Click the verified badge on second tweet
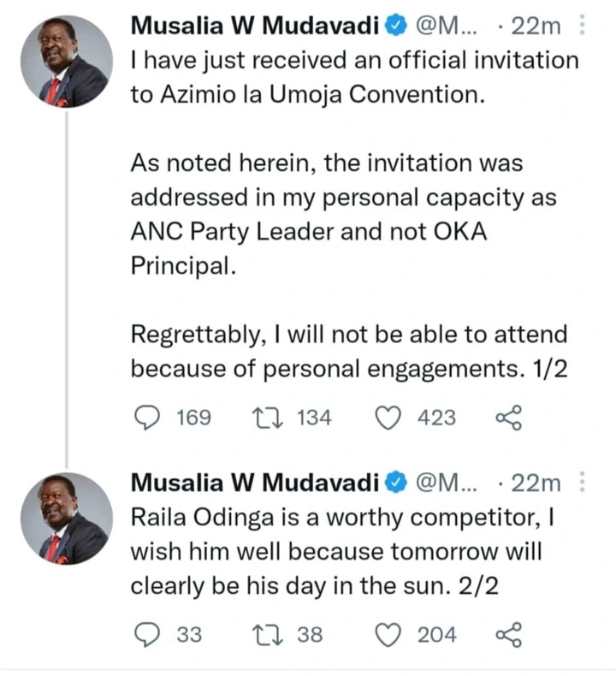Screen dimensions: 616x676 click(x=397, y=483)
